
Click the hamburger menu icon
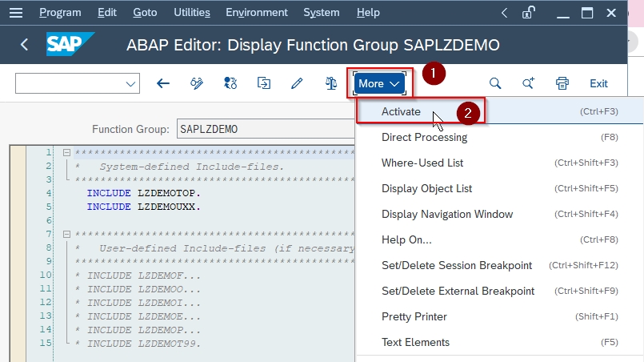click(x=16, y=13)
